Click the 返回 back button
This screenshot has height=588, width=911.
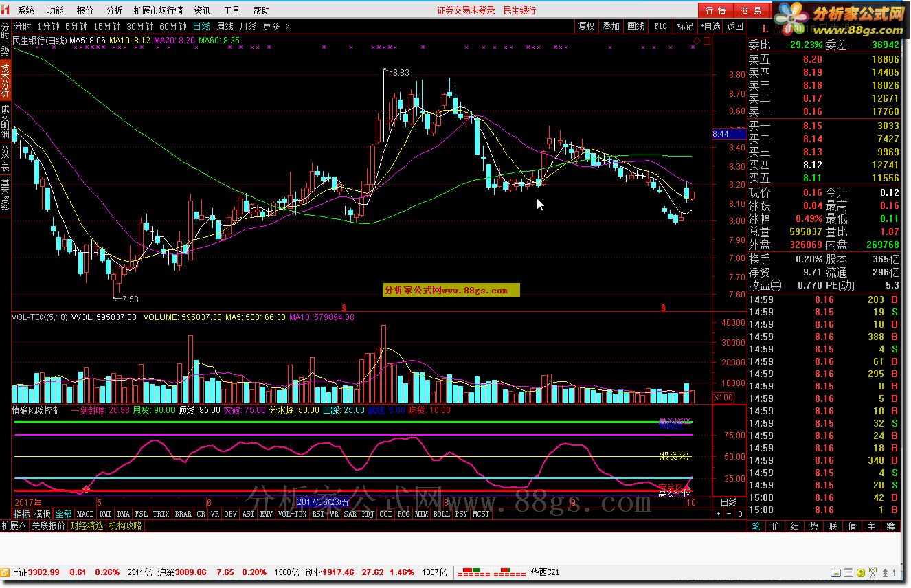pyautogui.click(x=735, y=26)
